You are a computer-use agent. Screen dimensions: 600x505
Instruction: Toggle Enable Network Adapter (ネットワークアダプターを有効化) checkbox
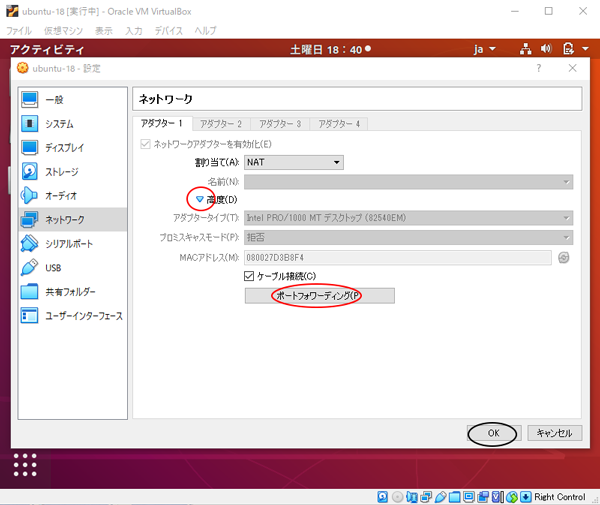145,144
